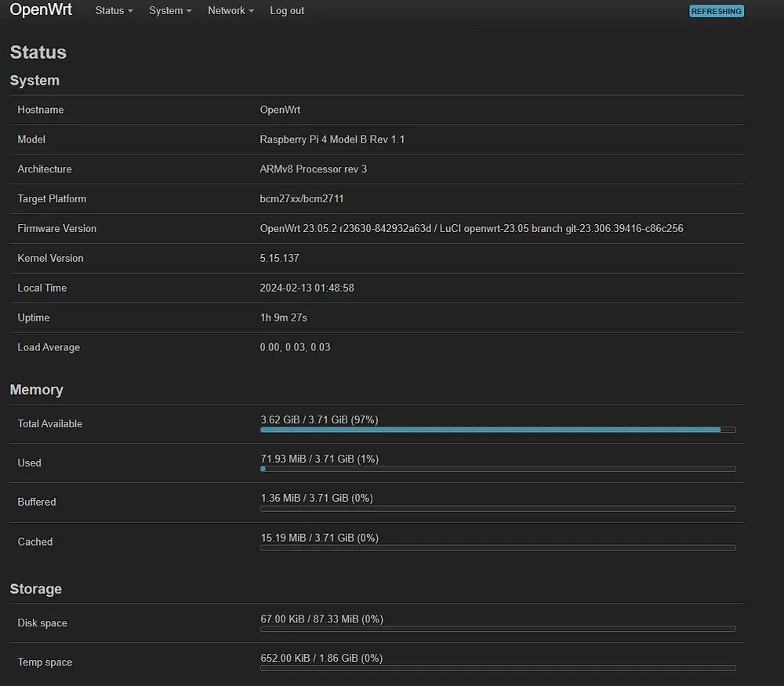Viewport: 784px width, 686px height.
Task: Open the Status dropdown menu
Action: tap(114, 10)
